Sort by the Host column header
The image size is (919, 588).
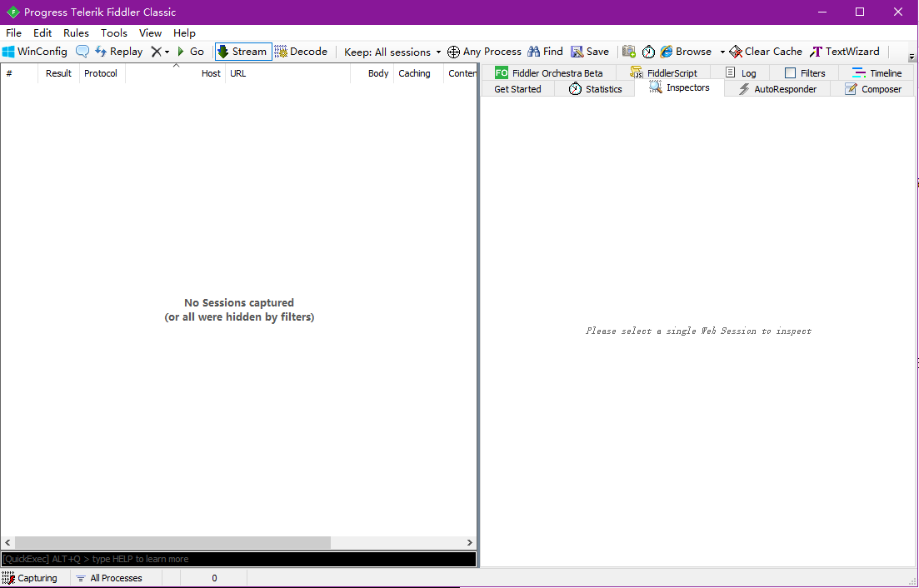click(x=176, y=73)
